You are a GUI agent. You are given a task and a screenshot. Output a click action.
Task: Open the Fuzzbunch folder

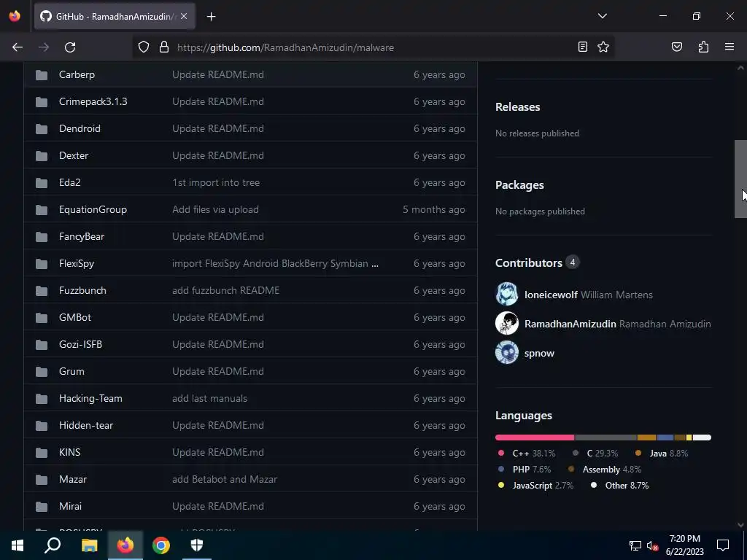point(82,290)
